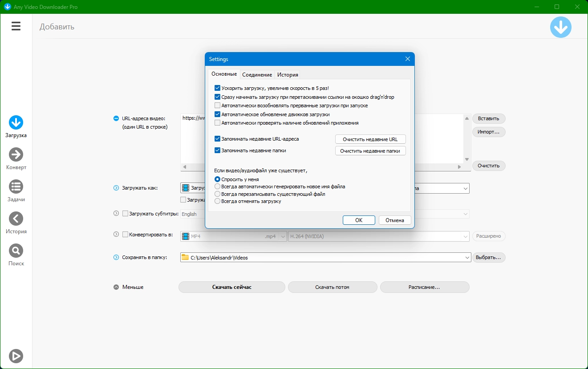Cancel settings with Отмена
Image resolution: width=588 pixels, height=369 pixels.
(395, 220)
